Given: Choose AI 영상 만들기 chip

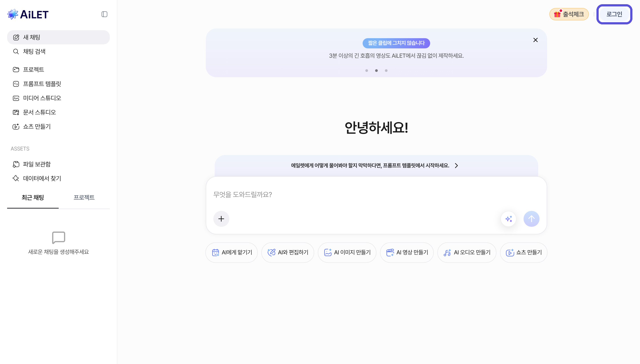Looking at the screenshot, I should [x=407, y=253].
